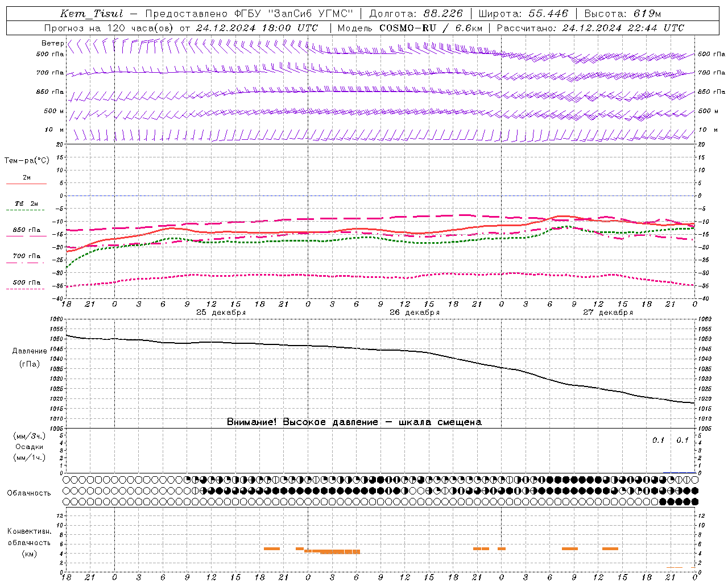Click the (км) unit label
Screen dimensions: 728x582
coord(30,554)
